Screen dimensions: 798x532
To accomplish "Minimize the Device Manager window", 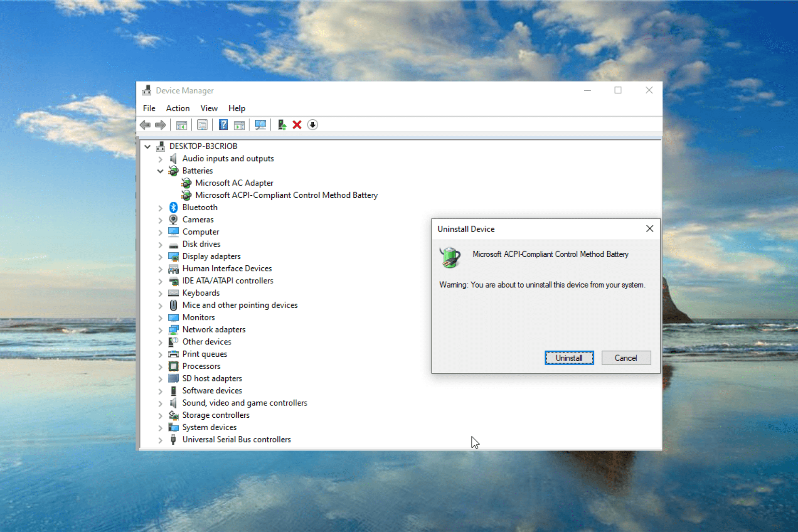I will point(587,90).
